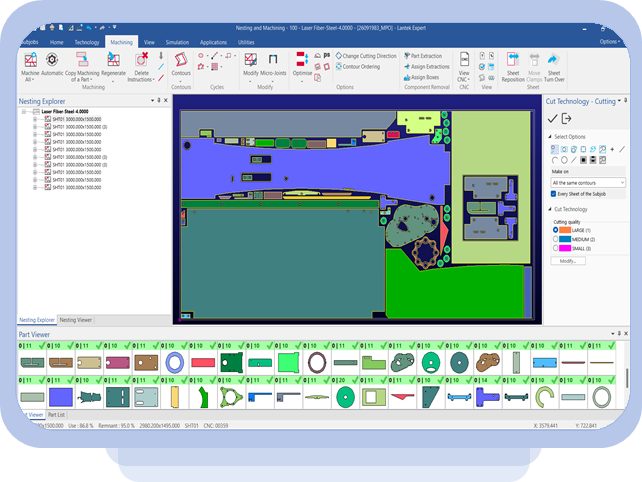The image size is (642, 482).
Task: Select Part Extraction command
Action: pyautogui.click(x=423, y=56)
